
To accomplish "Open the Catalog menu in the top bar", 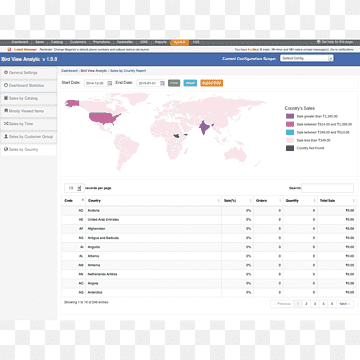I will click(57, 42).
